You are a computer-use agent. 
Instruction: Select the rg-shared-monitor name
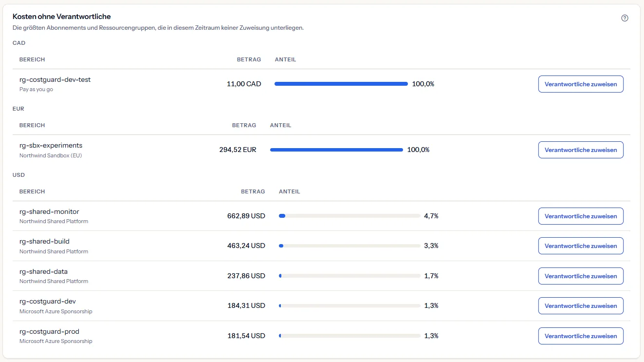(x=49, y=211)
